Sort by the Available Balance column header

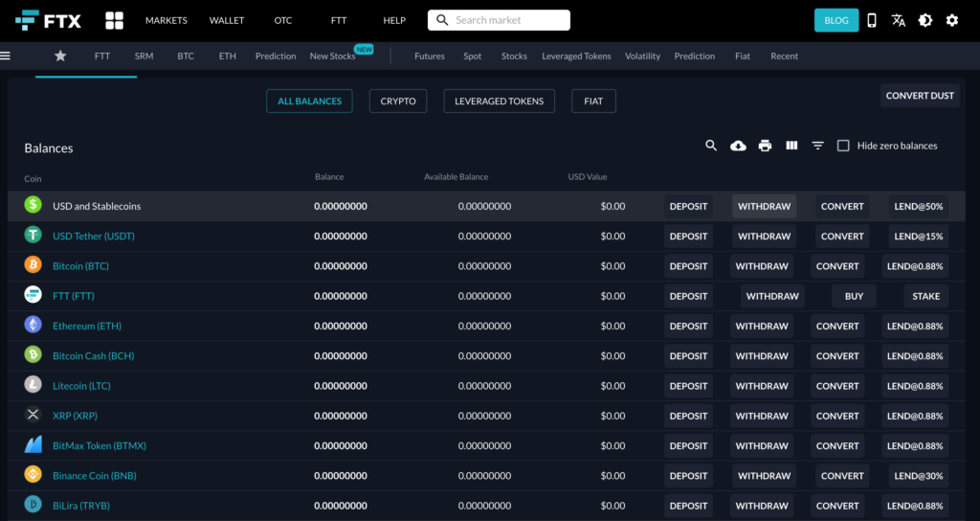[x=457, y=176]
